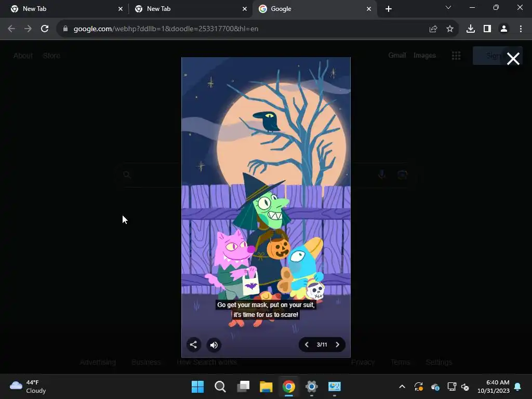Open the Windows Start menu
The height and width of the screenshot is (399, 532).
[x=197, y=387]
